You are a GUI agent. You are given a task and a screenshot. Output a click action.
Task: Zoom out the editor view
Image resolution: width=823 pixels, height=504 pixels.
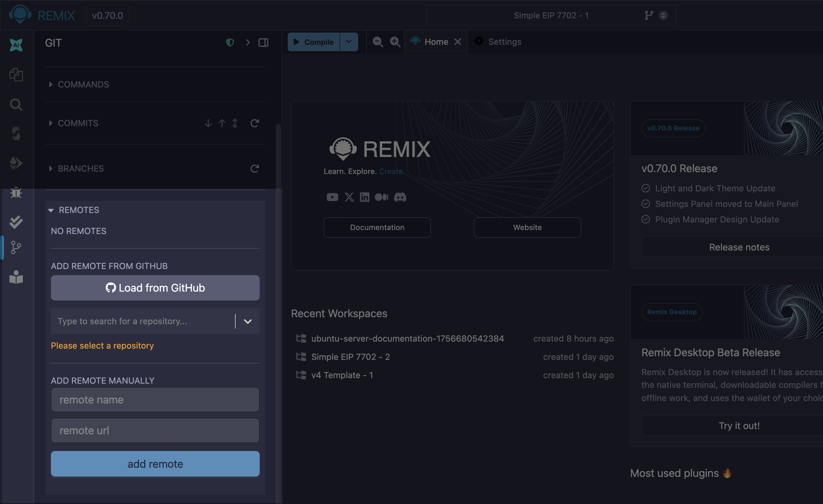pos(377,42)
